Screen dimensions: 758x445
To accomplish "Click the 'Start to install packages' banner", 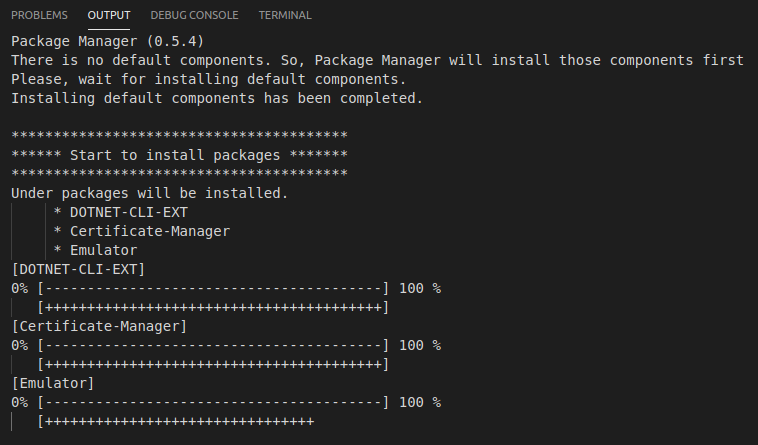I will coord(179,155).
